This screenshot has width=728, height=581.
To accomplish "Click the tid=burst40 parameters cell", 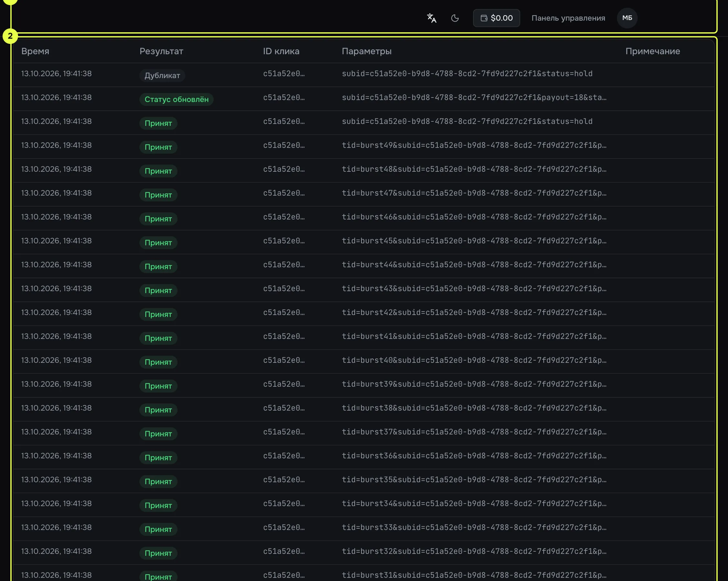I will pos(474,360).
